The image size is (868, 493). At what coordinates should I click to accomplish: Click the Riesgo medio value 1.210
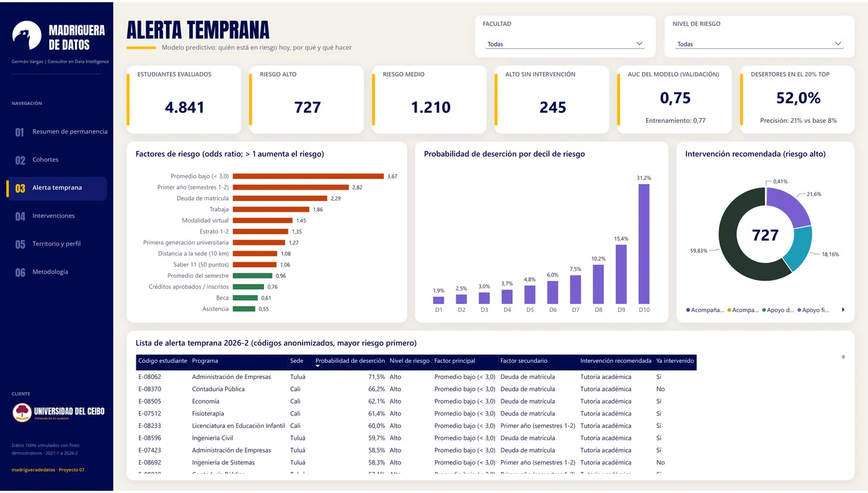(430, 107)
